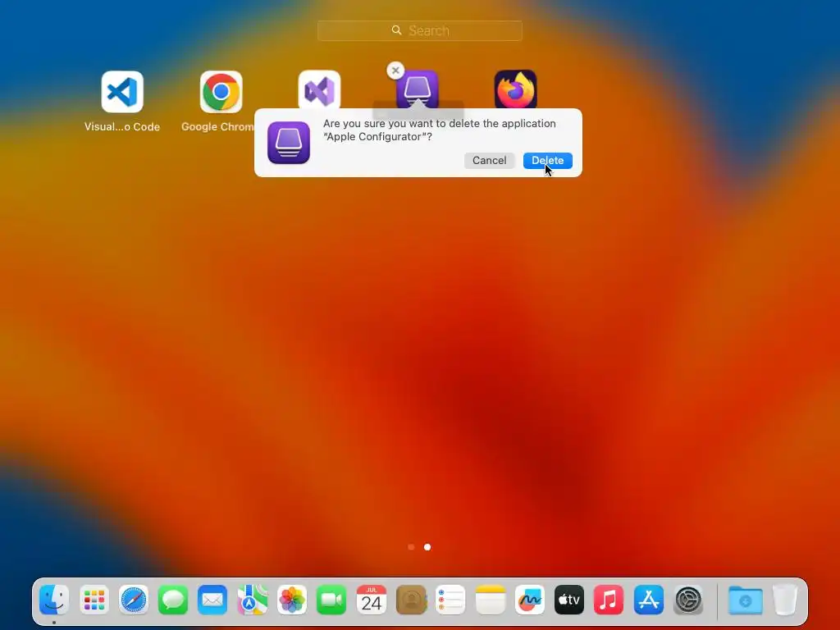The height and width of the screenshot is (630, 840).
Task: Launch Firefox from Launchpad
Action: 515,89
